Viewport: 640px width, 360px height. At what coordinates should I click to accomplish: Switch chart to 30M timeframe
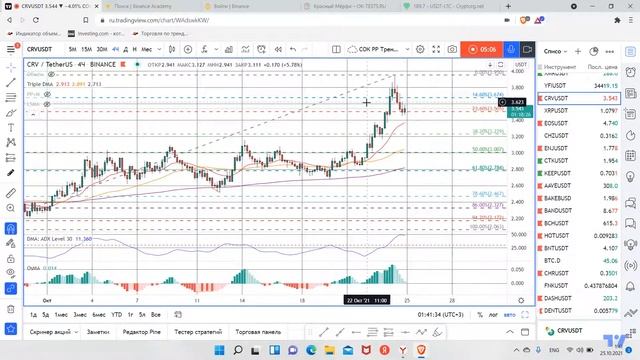click(102, 49)
